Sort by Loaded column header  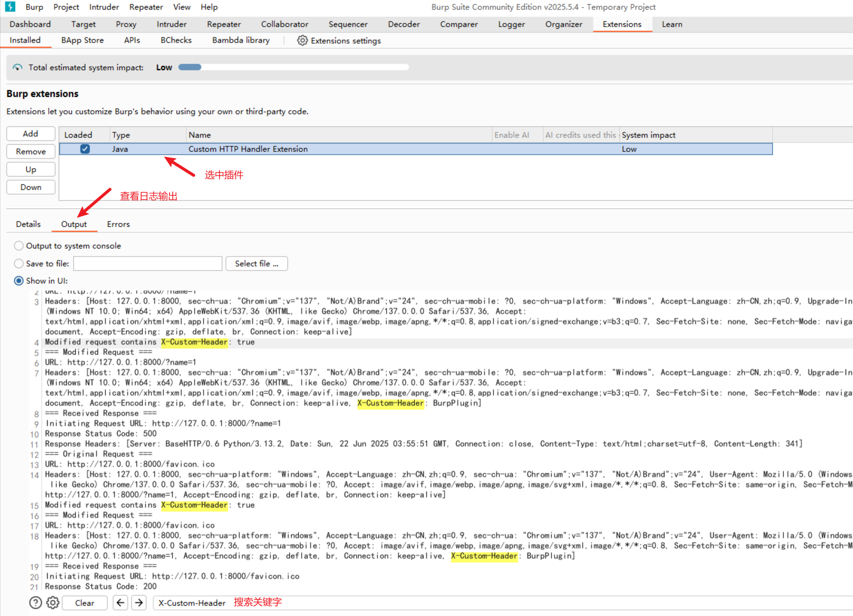(85, 135)
